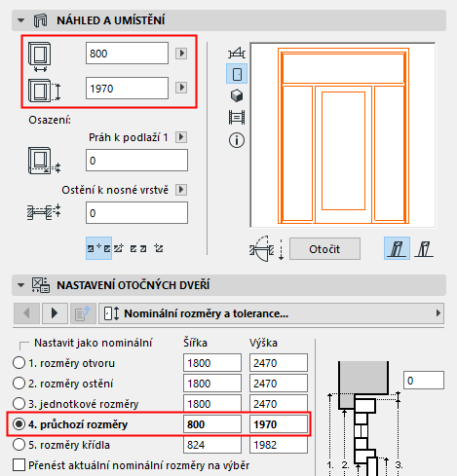Open the Práh k podlaží 1 popup arrow

181,137
